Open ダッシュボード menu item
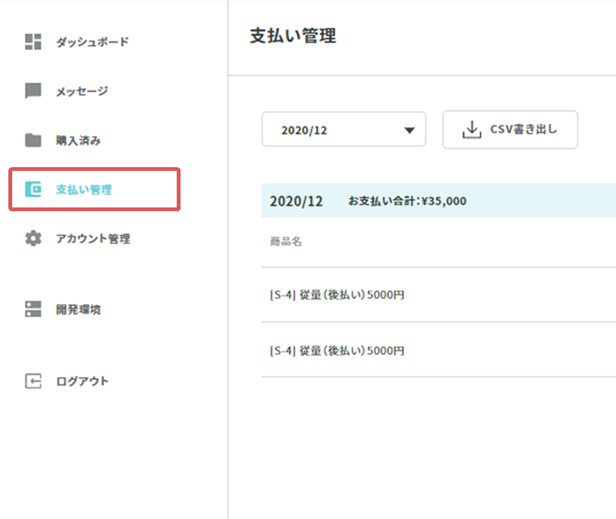Screen dimensions: 616x519 coord(92,42)
